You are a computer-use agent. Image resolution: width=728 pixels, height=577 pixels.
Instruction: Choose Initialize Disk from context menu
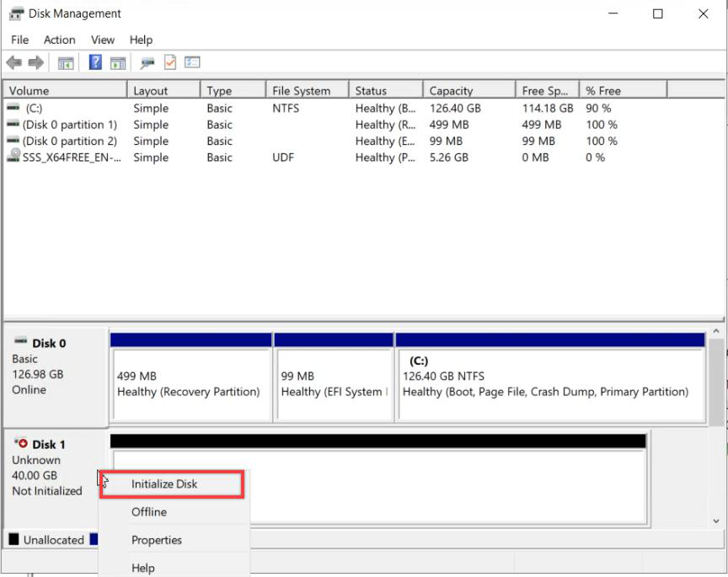point(172,484)
